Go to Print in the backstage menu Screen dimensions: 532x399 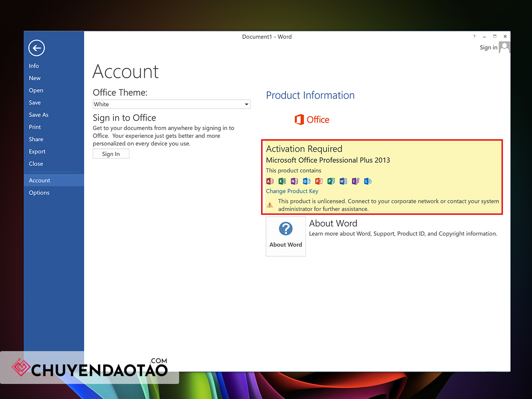54,127
